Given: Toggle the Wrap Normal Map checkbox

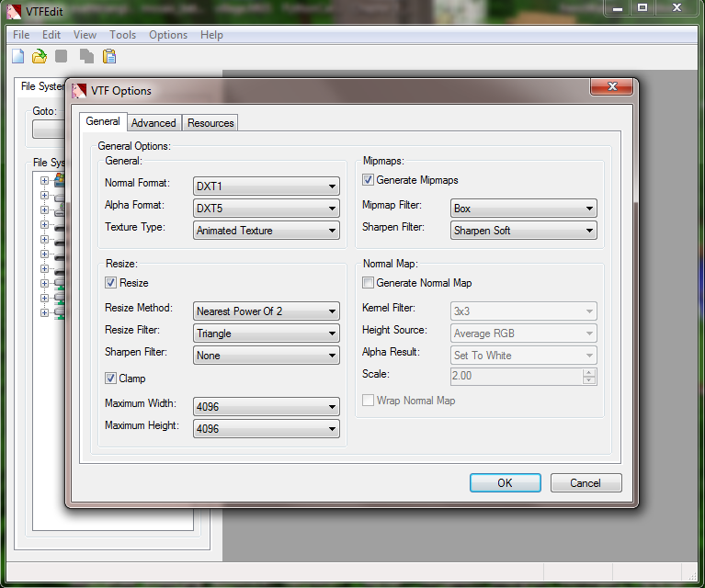Looking at the screenshot, I should pyautogui.click(x=368, y=400).
